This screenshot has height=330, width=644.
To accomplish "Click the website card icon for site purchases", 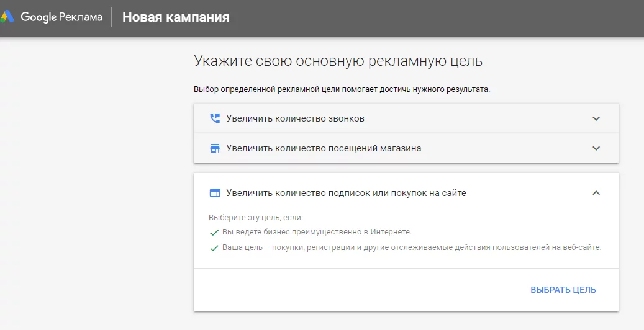I will point(215,193).
